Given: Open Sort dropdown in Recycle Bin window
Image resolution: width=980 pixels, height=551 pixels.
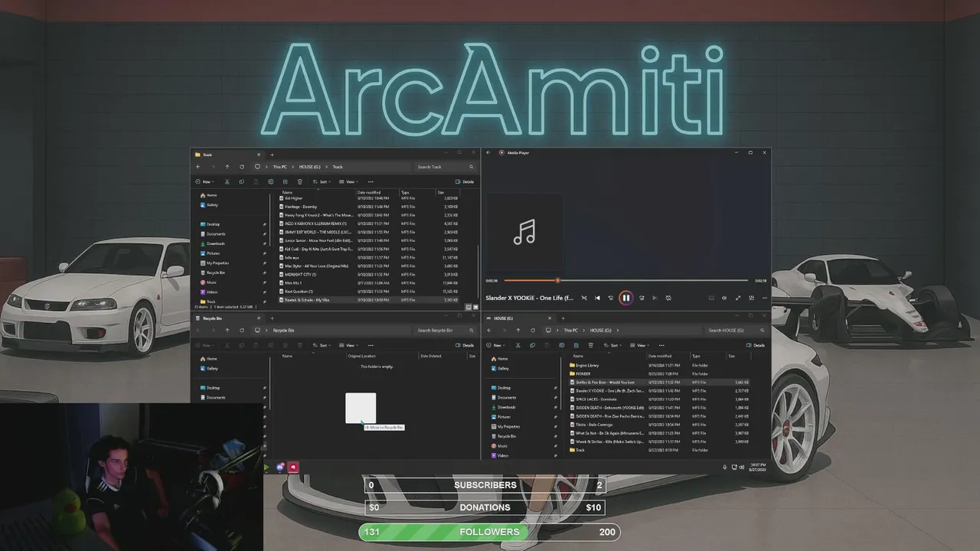Looking at the screenshot, I should pos(322,345).
